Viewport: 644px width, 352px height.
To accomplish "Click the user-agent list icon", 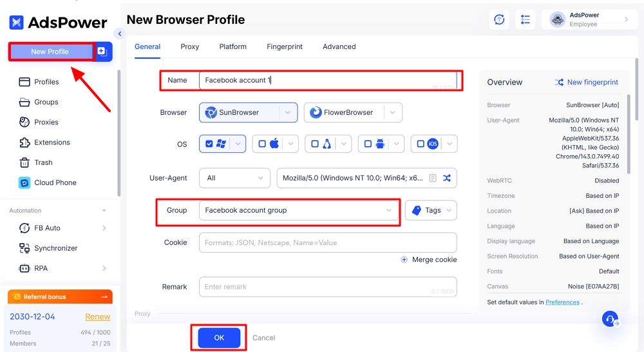I will (433, 178).
